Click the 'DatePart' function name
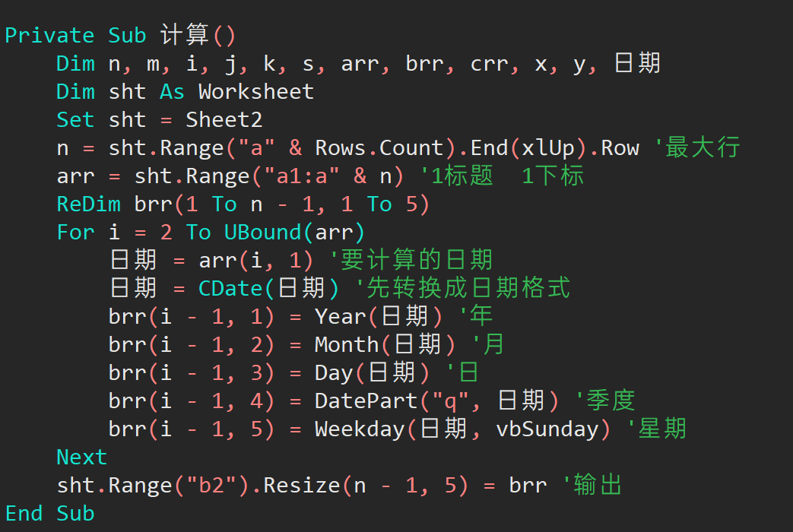This screenshot has height=532, width=793. click(366, 401)
